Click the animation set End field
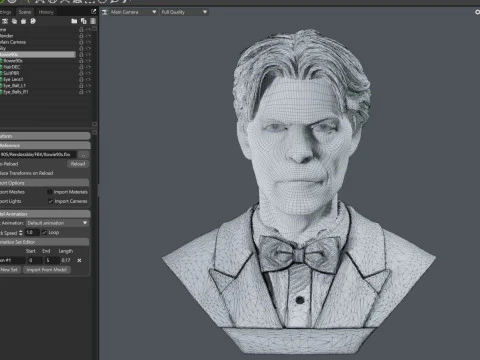 coord(52,260)
